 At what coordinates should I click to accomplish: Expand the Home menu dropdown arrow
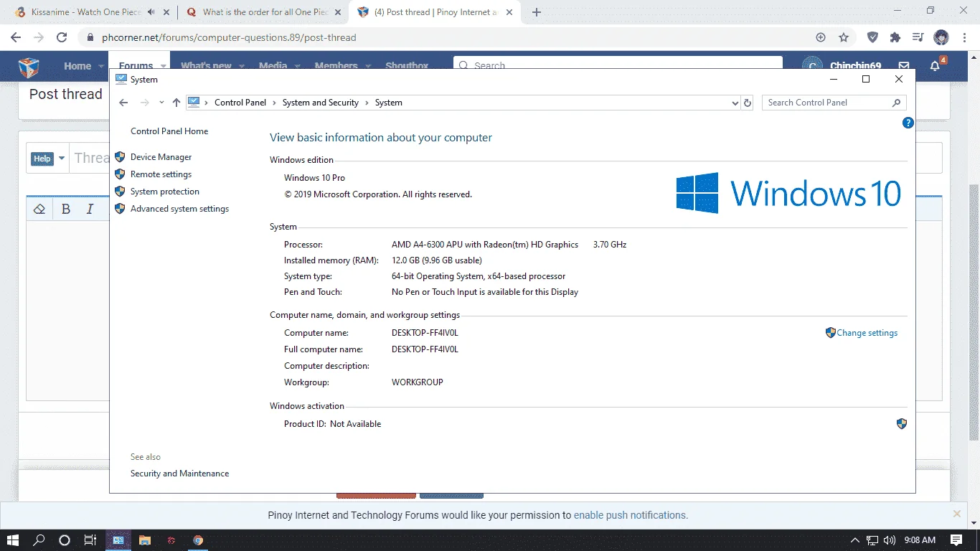(x=101, y=66)
